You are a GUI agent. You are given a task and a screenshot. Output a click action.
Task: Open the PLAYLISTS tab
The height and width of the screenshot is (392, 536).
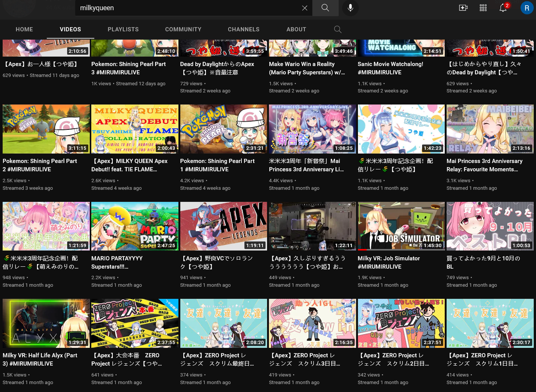click(123, 29)
